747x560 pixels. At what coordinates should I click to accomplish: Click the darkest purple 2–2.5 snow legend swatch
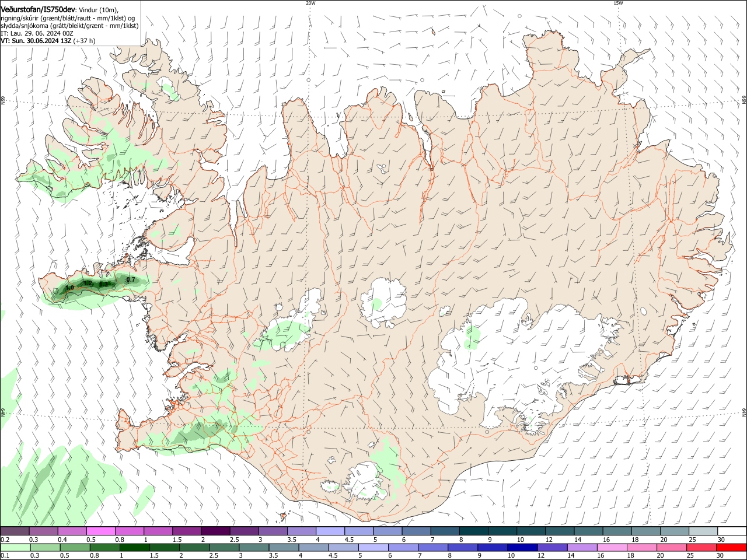coord(215,531)
